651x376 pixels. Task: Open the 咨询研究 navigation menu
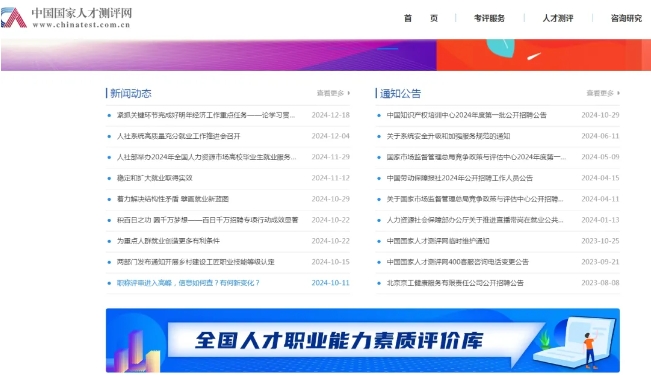point(626,18)
